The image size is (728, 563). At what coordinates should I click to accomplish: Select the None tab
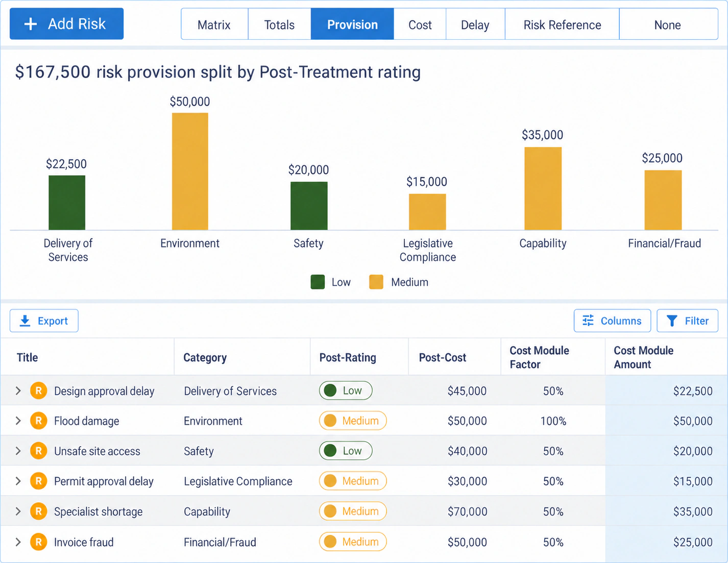(668, 25)
